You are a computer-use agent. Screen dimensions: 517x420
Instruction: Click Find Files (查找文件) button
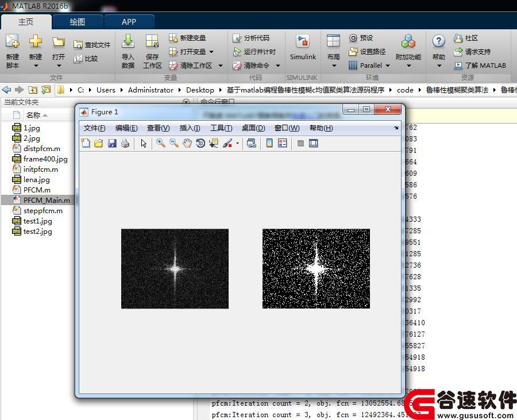coord(92,45)
